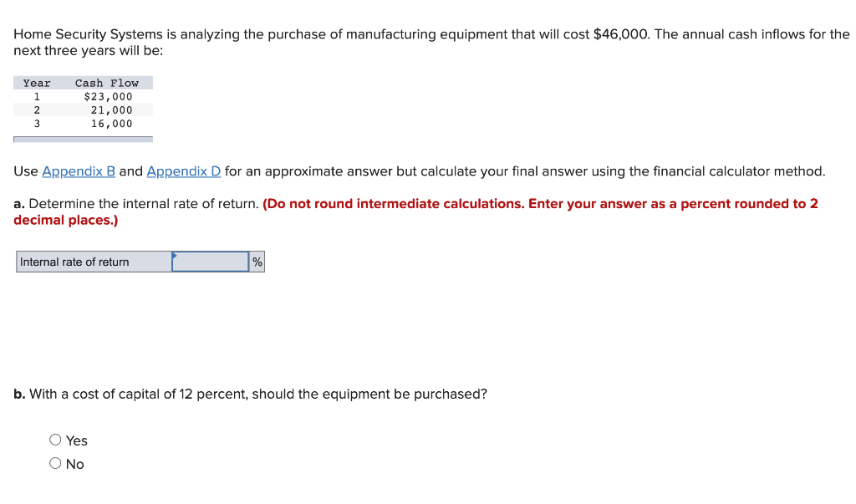856x504 pixels.
Task: Select the 16,000 cash flow cell
Action: [111, 124]
